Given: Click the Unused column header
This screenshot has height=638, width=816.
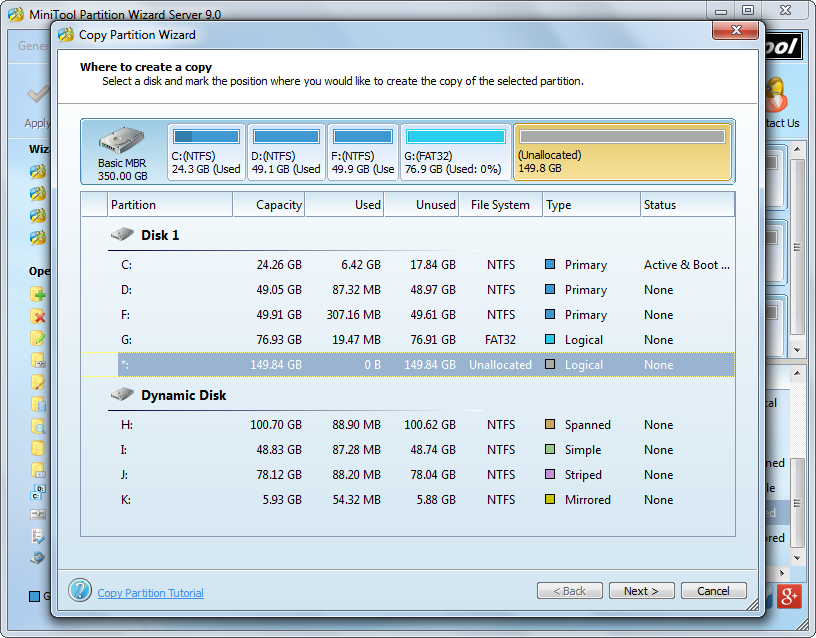Looking at the screenshot, I should pyautogui.click(x=421, y=205).
